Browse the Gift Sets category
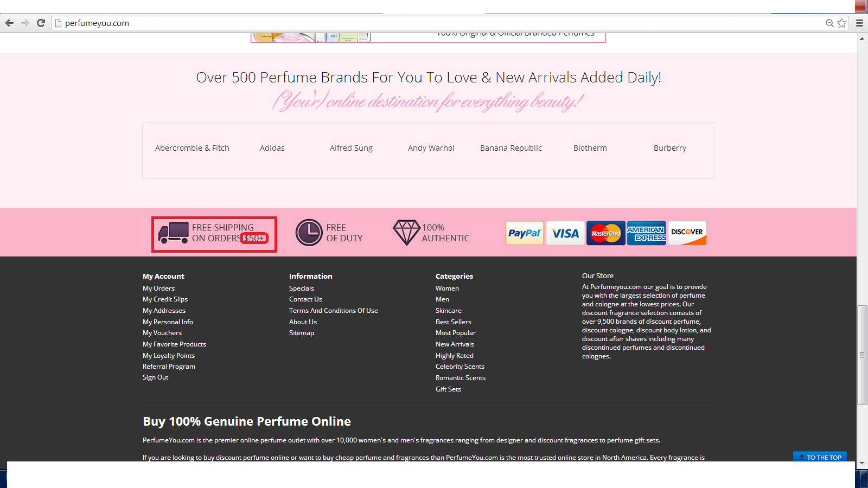This screenshot has height=488, width=868. click(x=448, y=389)
